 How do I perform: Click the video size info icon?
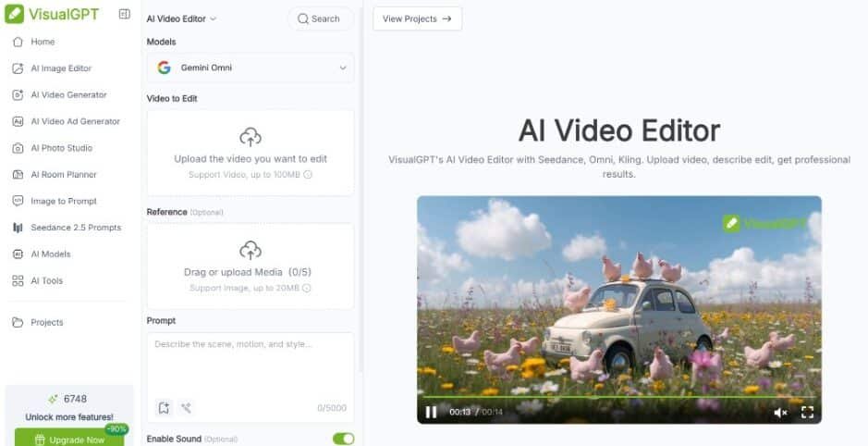[308, 175]
